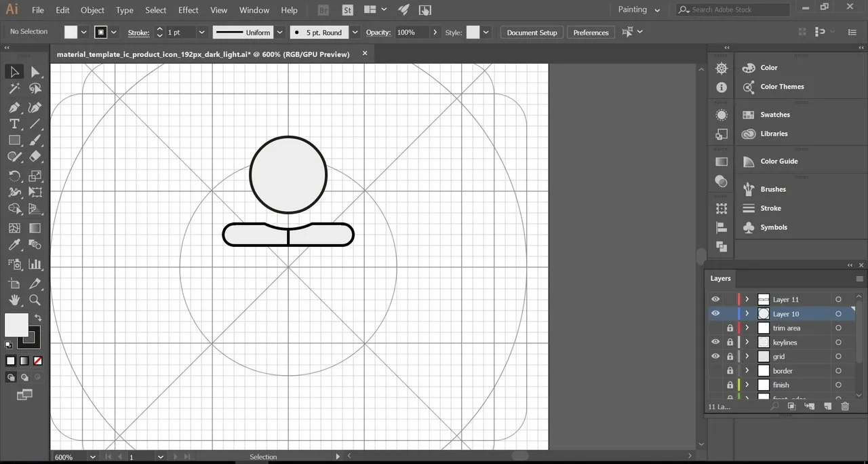This screenshot has height=464, width=868.
Task: Select the Eraser tool
Action: coord(35,157)
